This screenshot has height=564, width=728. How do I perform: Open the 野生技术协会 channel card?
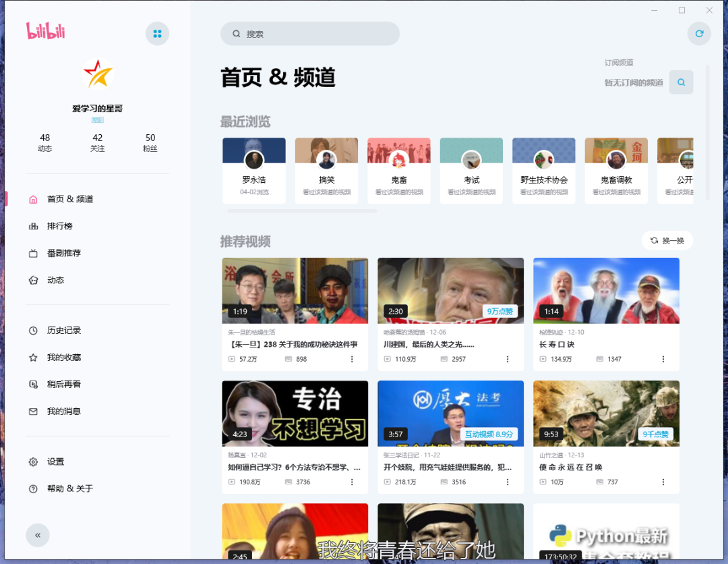(x=544, y=171)
